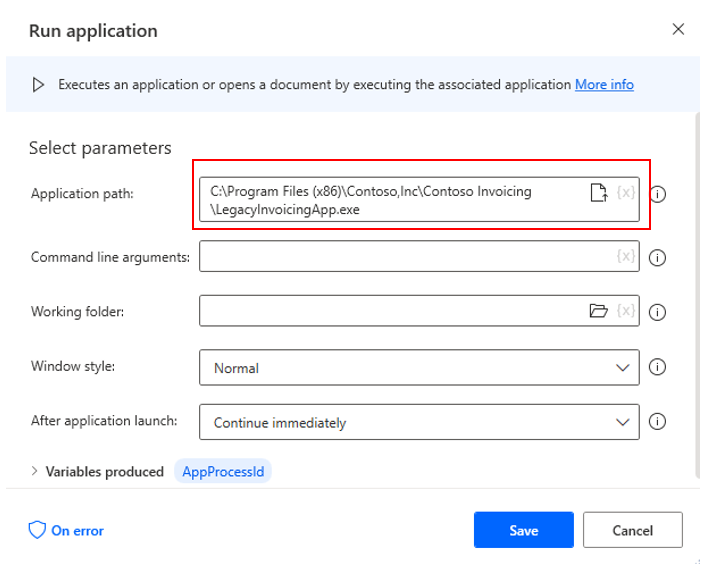
Task: Save the Run application action
Action: click(524, 530)
